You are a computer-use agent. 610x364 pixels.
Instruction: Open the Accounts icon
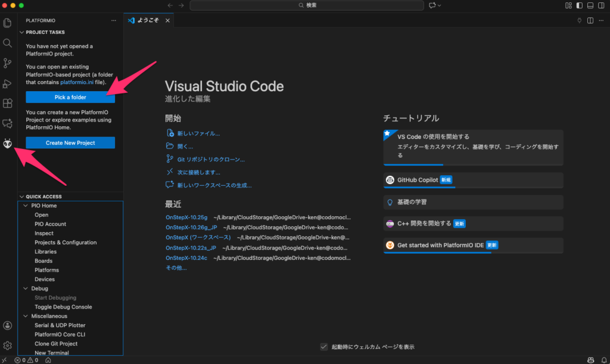pos(8,325)
